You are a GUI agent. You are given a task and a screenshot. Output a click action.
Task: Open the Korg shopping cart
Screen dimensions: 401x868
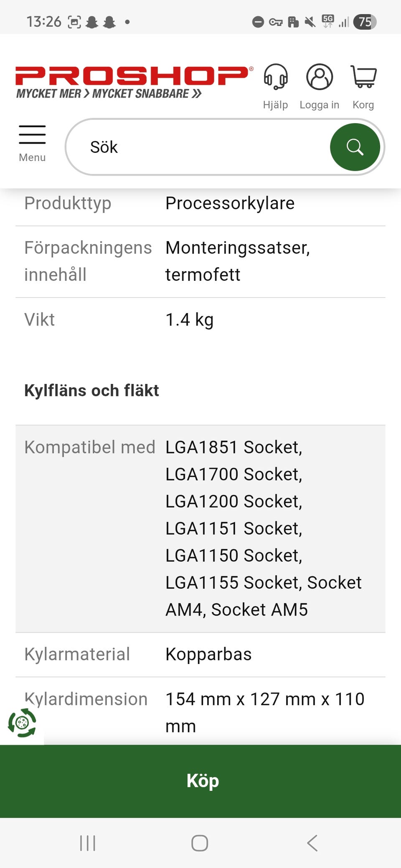pos(363,78)
